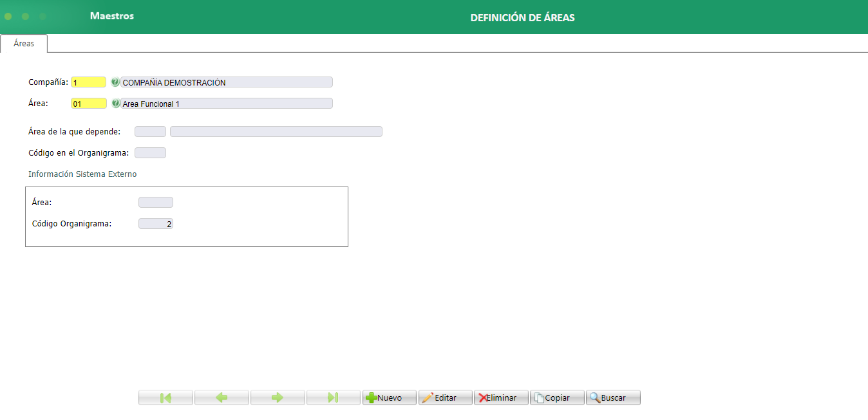Click the external system Área field
The image size is (868, 420).
click(156, 202)
